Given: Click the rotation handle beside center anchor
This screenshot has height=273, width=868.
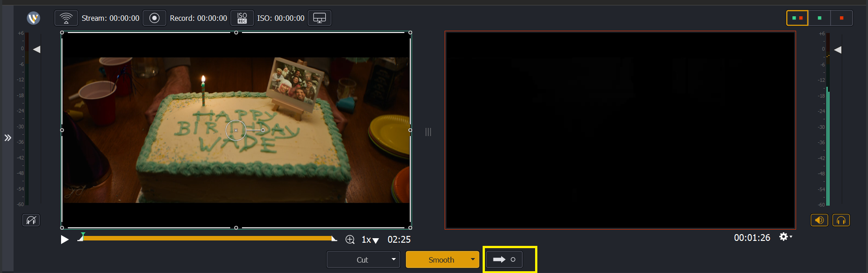Looking at the screenshot, I should tap(263, 130).
